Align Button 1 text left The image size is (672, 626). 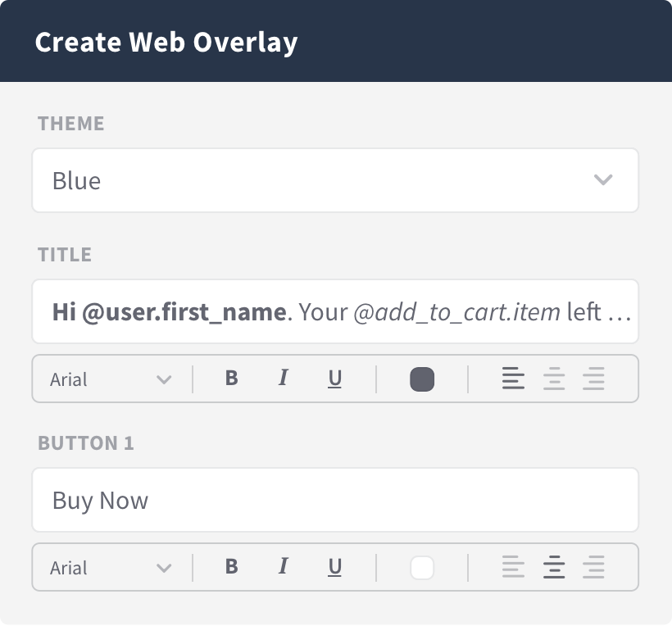pos(513,567)
